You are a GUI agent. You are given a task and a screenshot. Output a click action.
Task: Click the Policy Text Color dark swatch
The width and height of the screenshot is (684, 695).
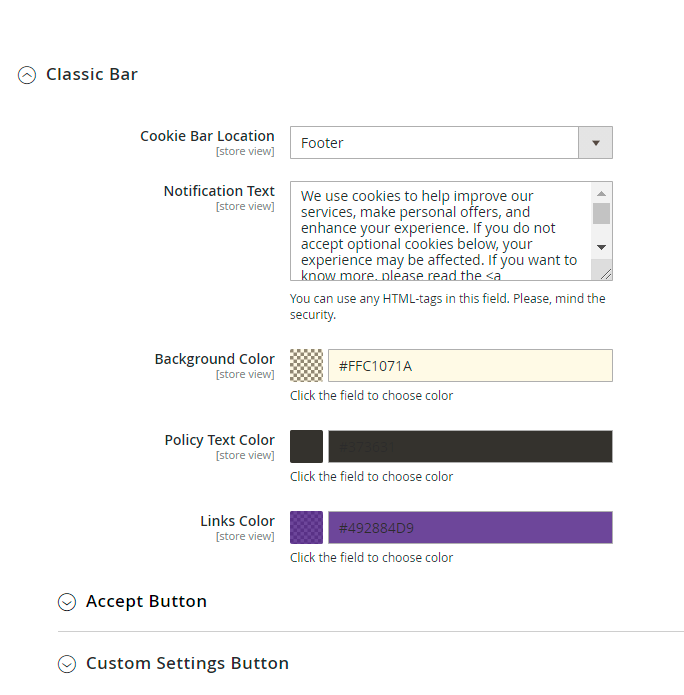click(306, 447)
